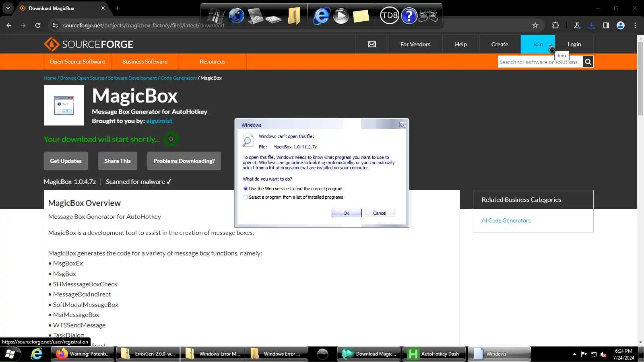This screenshot has width=644, height=362.
Task: Open Chrome Labs flask icon
Action: 577,25
